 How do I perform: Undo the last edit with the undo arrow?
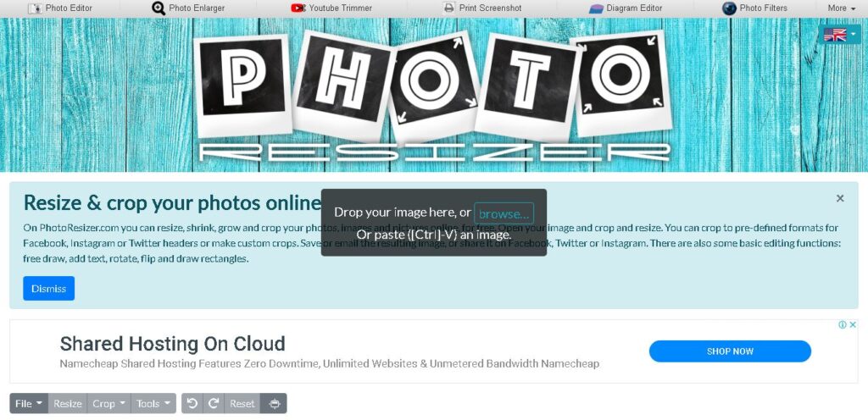point(192,403)
